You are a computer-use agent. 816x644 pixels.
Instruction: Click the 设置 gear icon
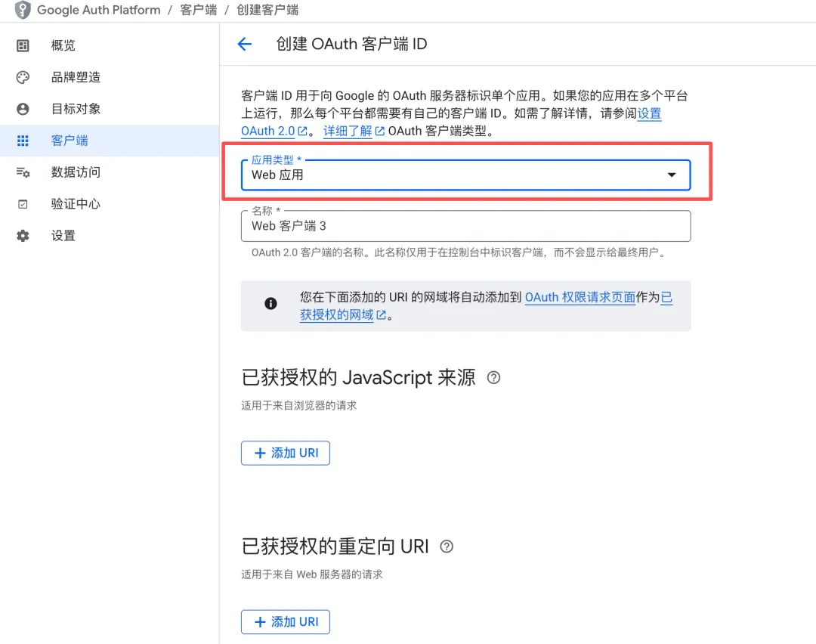23,236
